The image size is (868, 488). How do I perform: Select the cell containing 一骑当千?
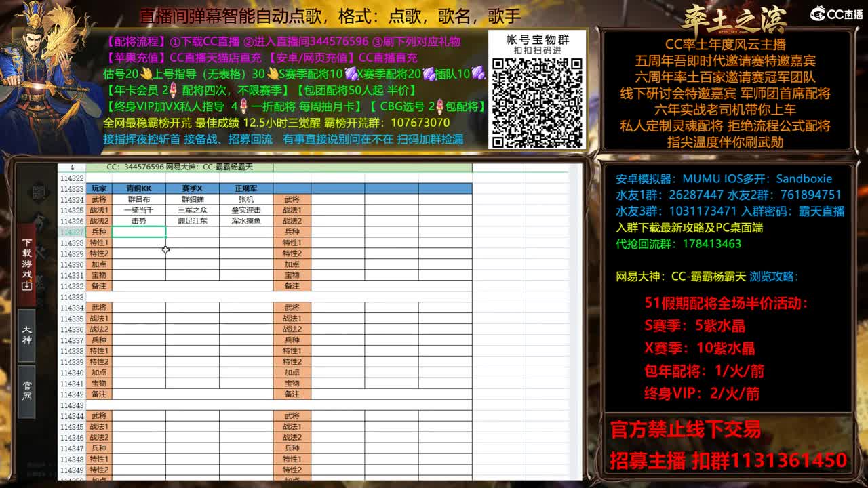[139, 210]
